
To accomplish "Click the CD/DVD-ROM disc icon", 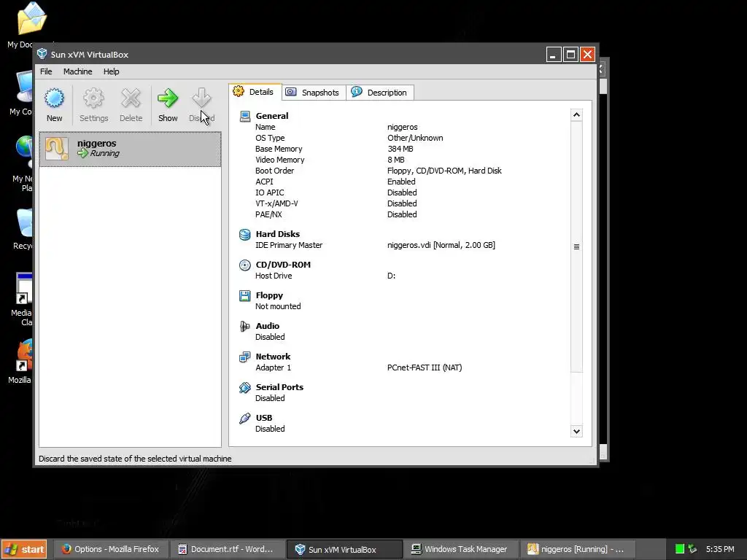I will (245, 265).
